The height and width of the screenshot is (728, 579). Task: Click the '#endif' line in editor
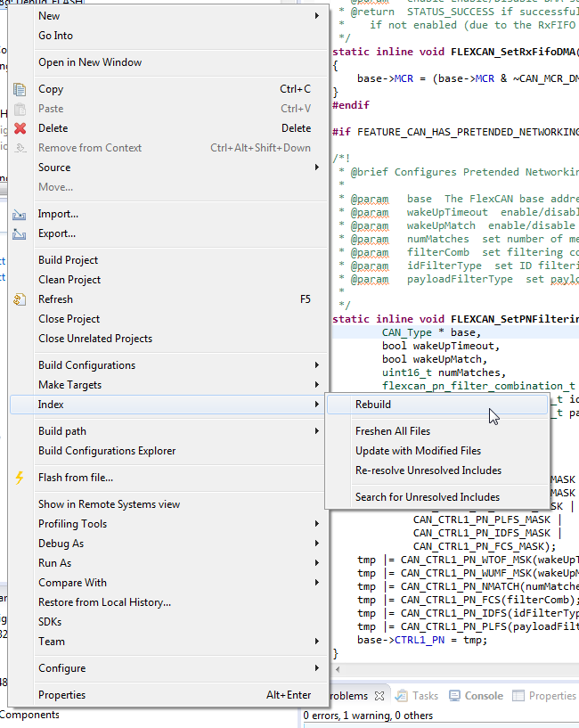[x=351, y=105]
